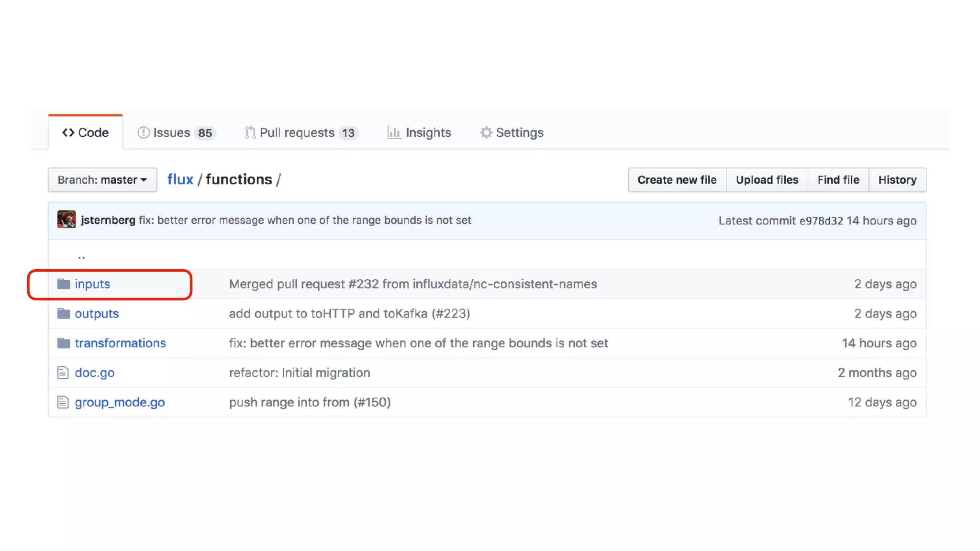Click the transformations folder icon

(x=64, y=343)
